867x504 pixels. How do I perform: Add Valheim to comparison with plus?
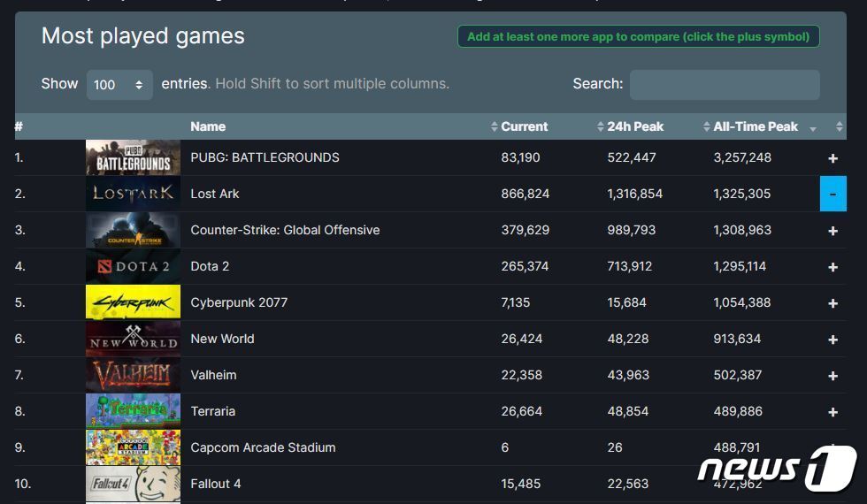[832, 376]
